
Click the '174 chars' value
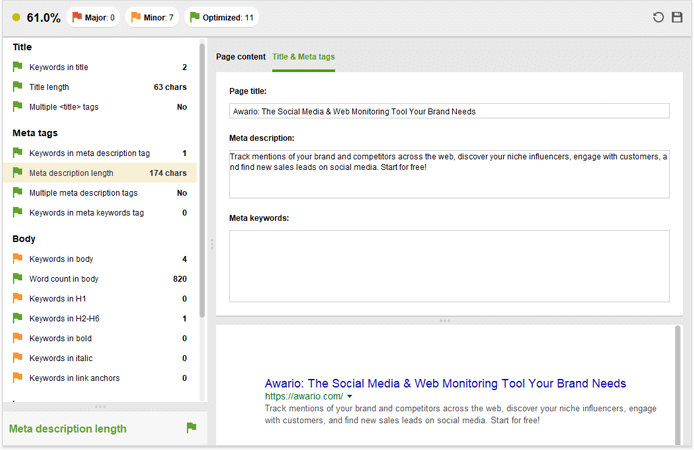tap(168, 173)
